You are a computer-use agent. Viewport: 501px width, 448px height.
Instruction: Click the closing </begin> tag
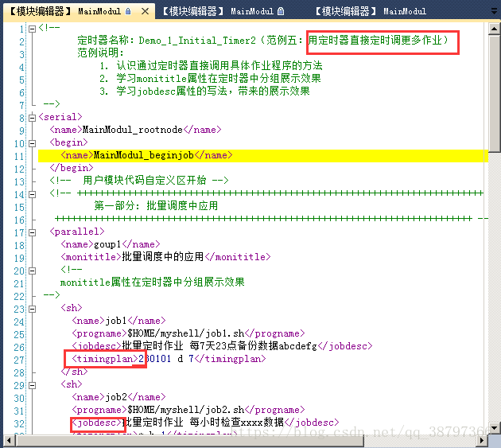72,168
